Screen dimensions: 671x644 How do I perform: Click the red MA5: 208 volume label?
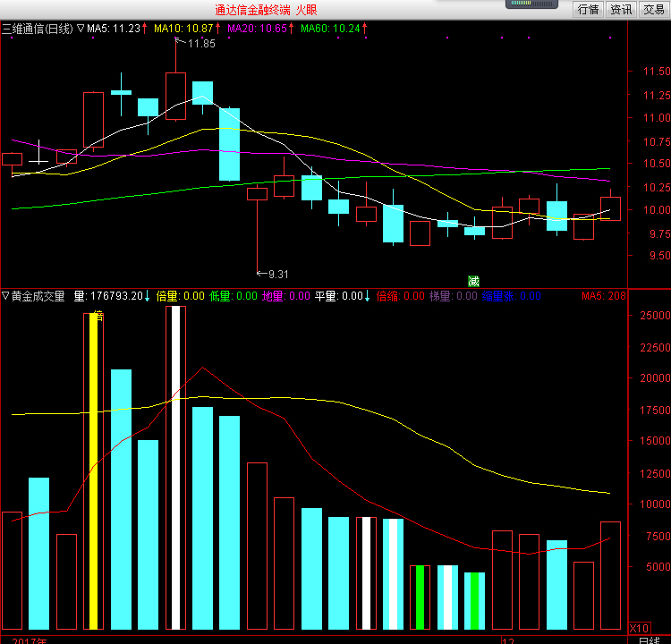tap(604, 296)
